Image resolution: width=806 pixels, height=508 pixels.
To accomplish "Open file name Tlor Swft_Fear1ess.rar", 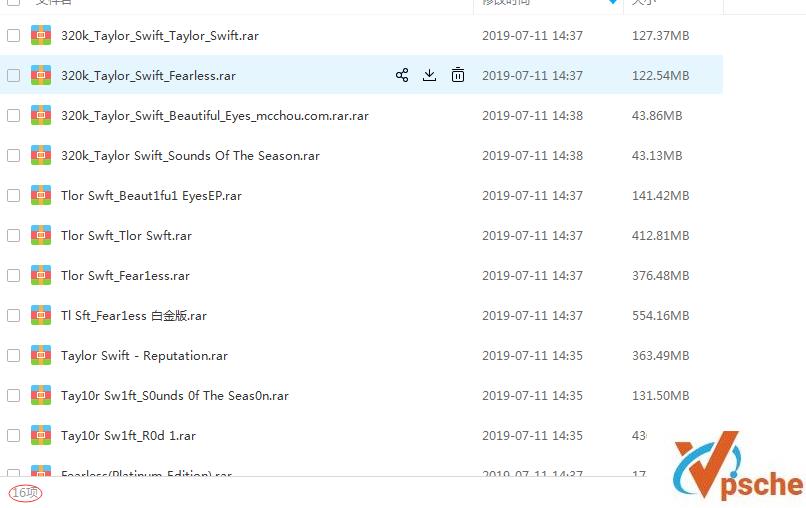I will [x=125, y=276].
